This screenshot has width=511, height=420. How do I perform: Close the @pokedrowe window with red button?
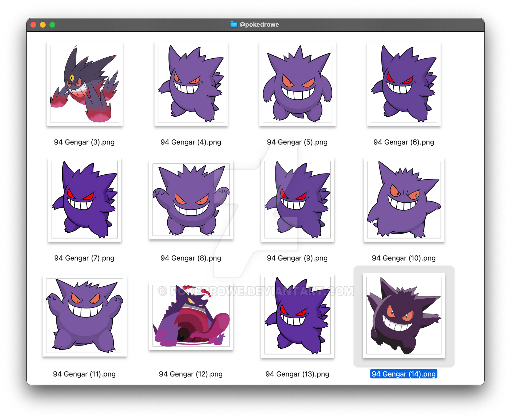coord(33,25)
